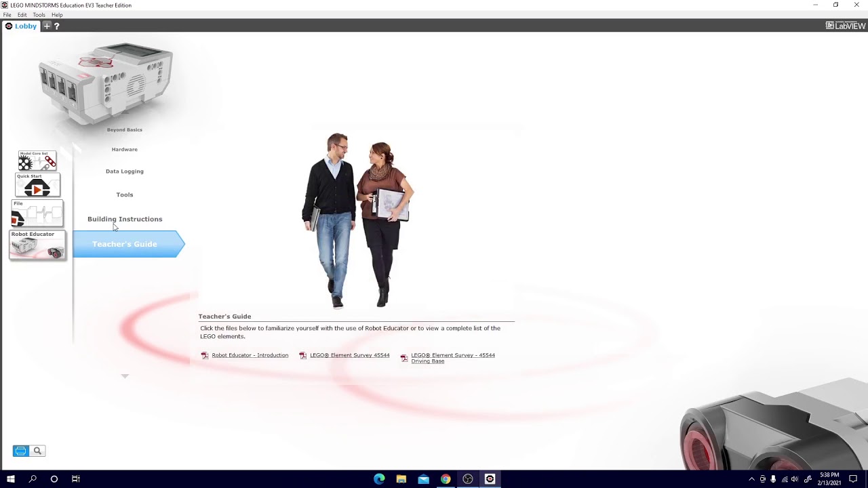Open Mail app from taskbar
The width and height of the screenshot is (868, 488).
coord(423,479)
